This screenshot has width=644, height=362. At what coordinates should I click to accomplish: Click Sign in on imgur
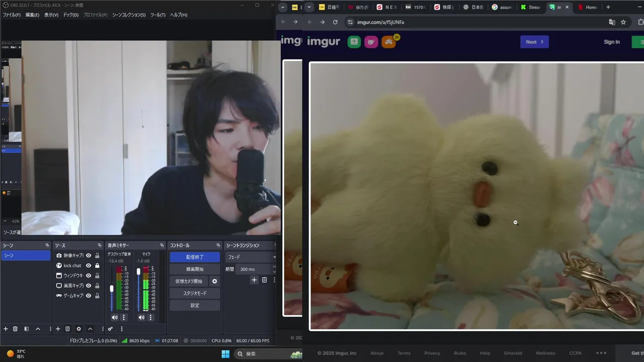(x=612, y=42)
